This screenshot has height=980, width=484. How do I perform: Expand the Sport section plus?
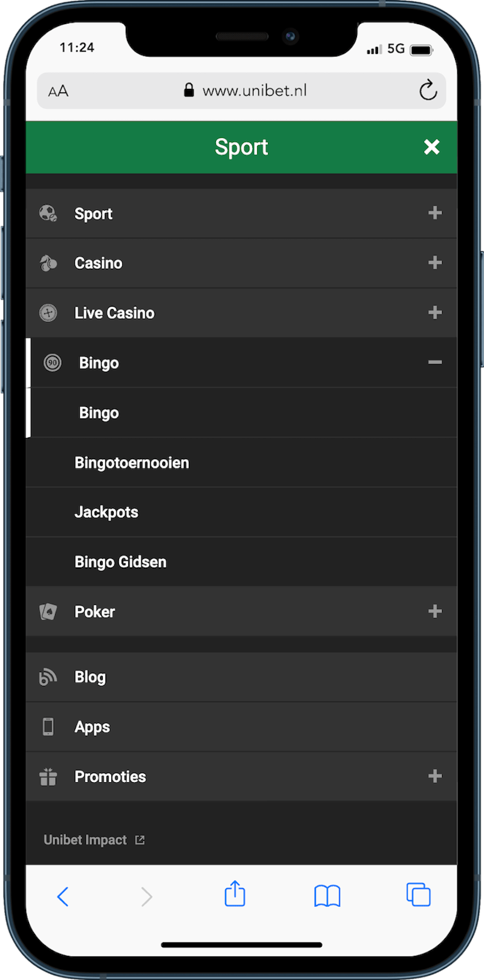coord(435,213)
